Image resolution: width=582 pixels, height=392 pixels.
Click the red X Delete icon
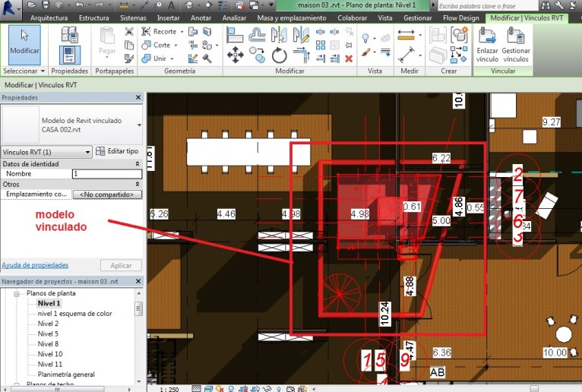(349, 58)
